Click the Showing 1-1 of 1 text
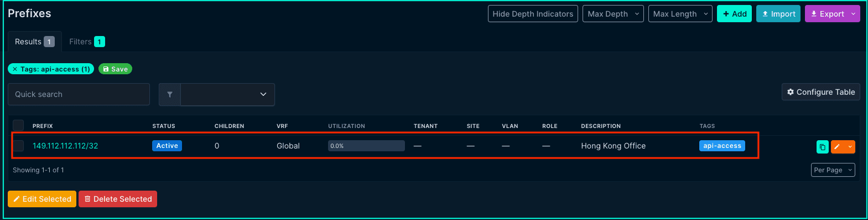 click(x=38, y=170)
